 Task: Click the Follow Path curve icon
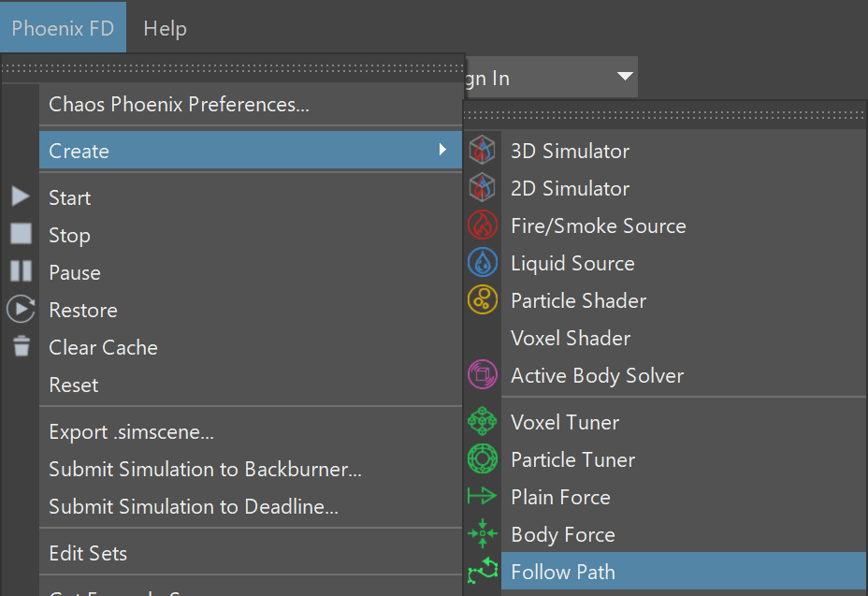(x=482, y=571)
